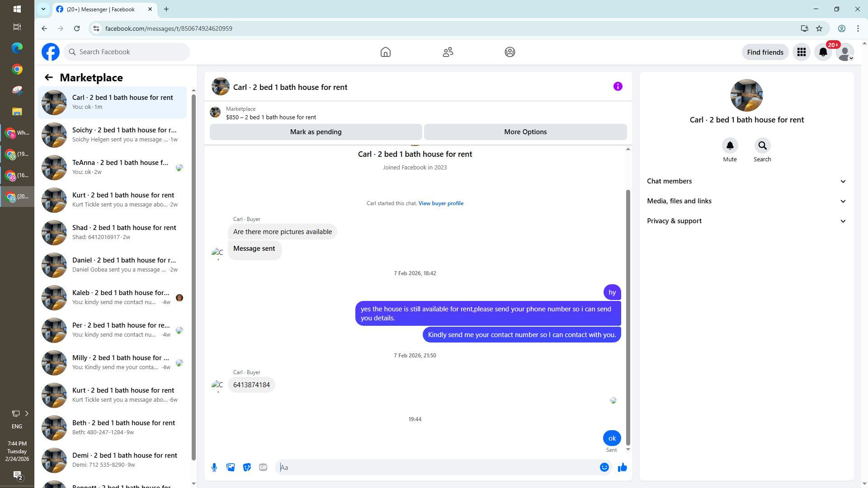Viewport: 868px width, 488px height.
Task: Search in conversation with the magnifier icon
Action: coord(762,145)
